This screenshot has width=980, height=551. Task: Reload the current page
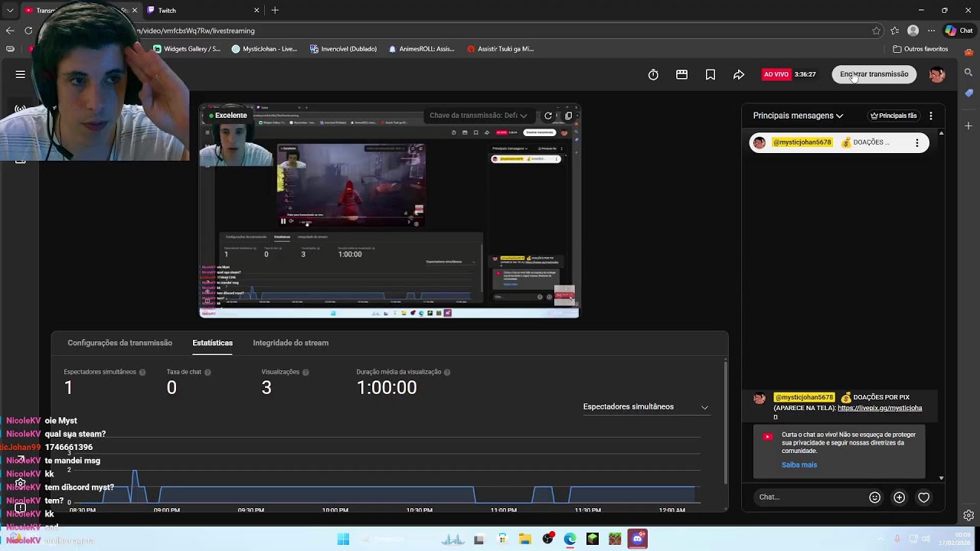pyautogui.click(x=28, y=31)
